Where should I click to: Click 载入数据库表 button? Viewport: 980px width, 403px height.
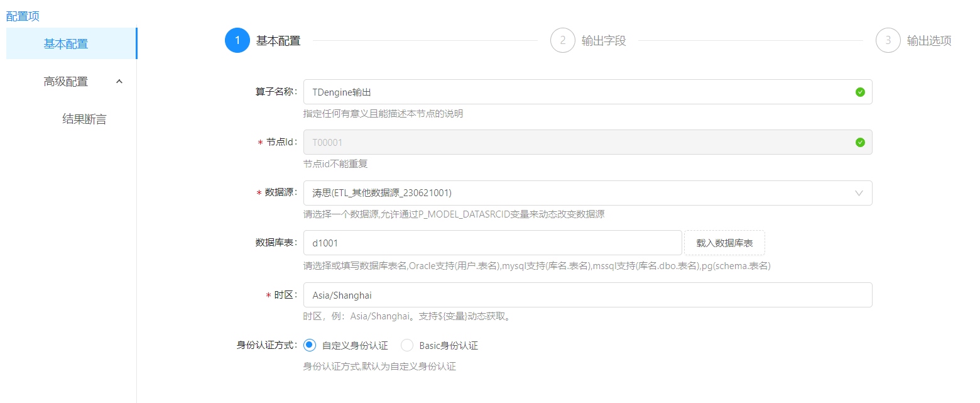724,243
